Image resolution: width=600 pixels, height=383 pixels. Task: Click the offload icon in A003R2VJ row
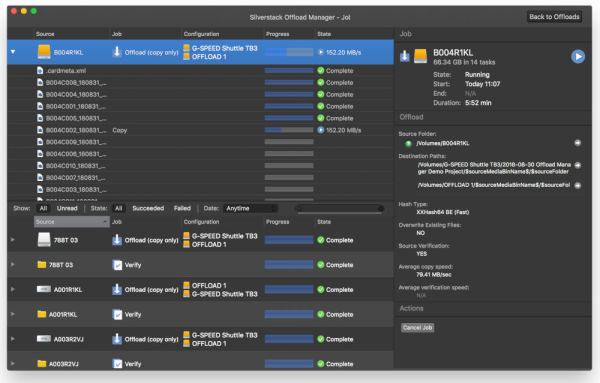[117, 339]
